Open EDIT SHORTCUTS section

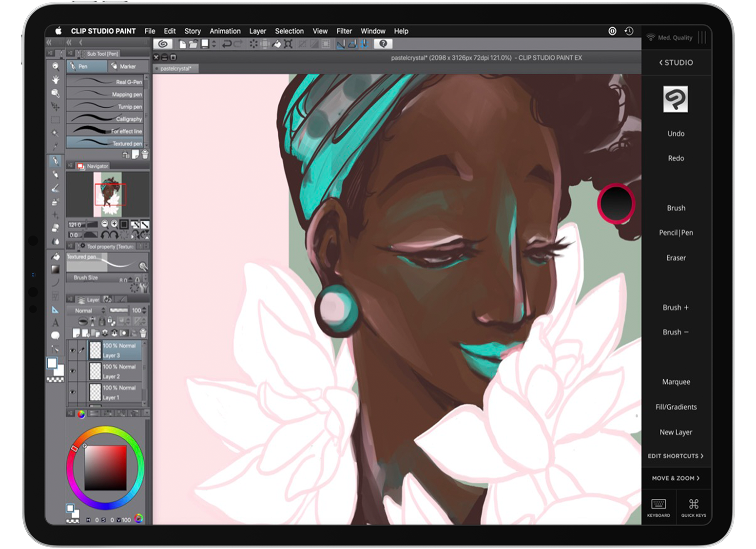[x=676, y=456]
